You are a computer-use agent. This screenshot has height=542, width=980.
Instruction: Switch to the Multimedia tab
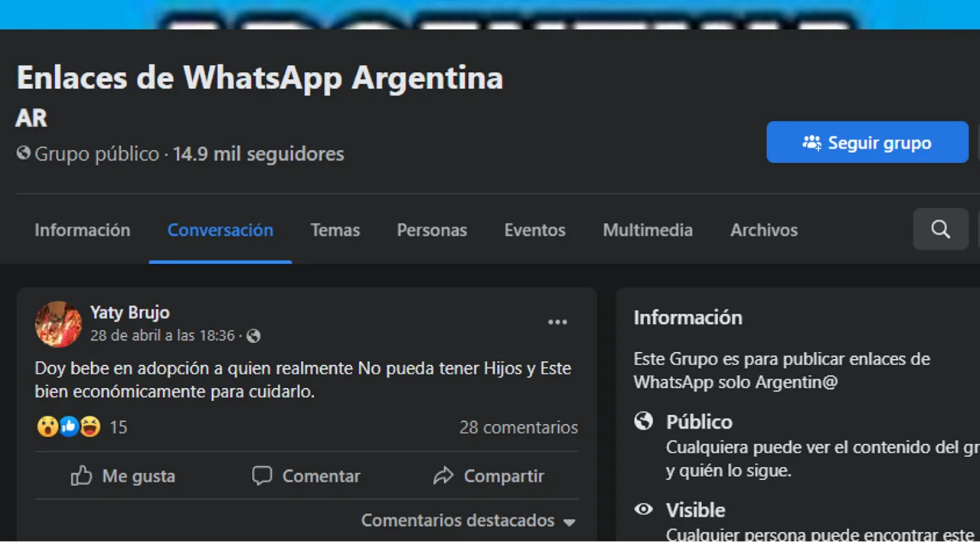648,230
